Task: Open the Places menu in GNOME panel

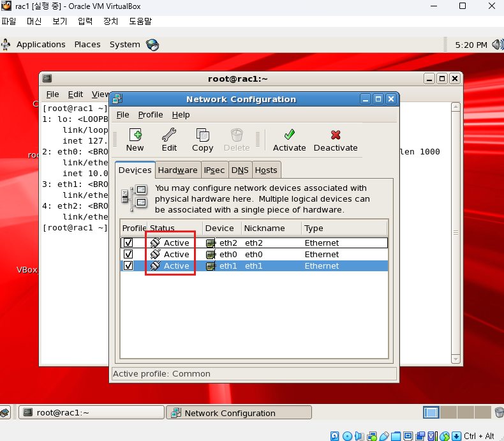Action: [87, 45]
